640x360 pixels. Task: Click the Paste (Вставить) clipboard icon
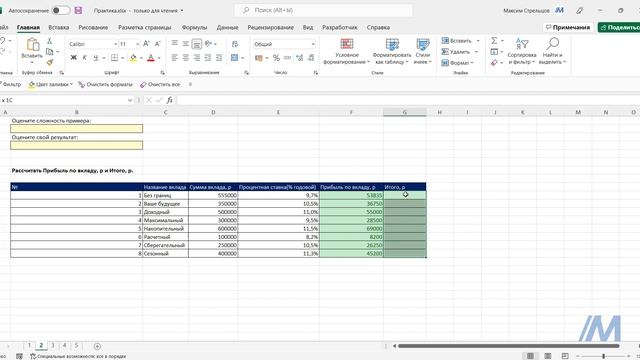[32, 45]
